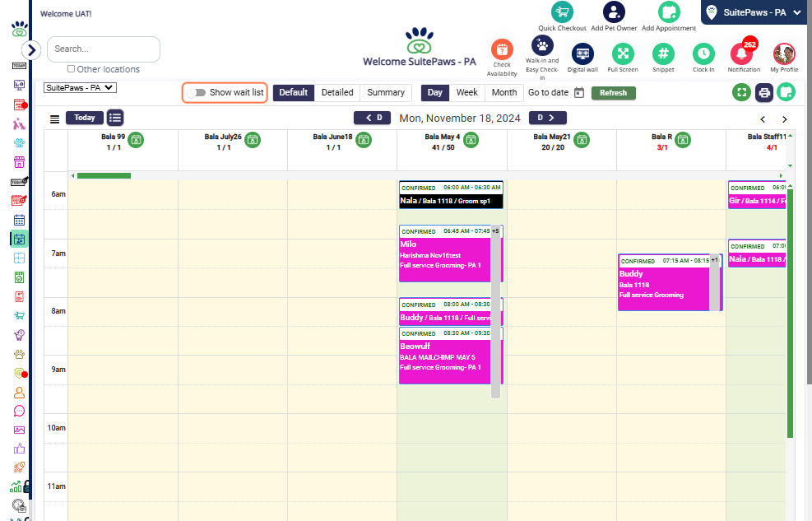812x521 pixels.
Task: Open the purple thumbs-up sidebar icon
Action: tap(19, 449)
